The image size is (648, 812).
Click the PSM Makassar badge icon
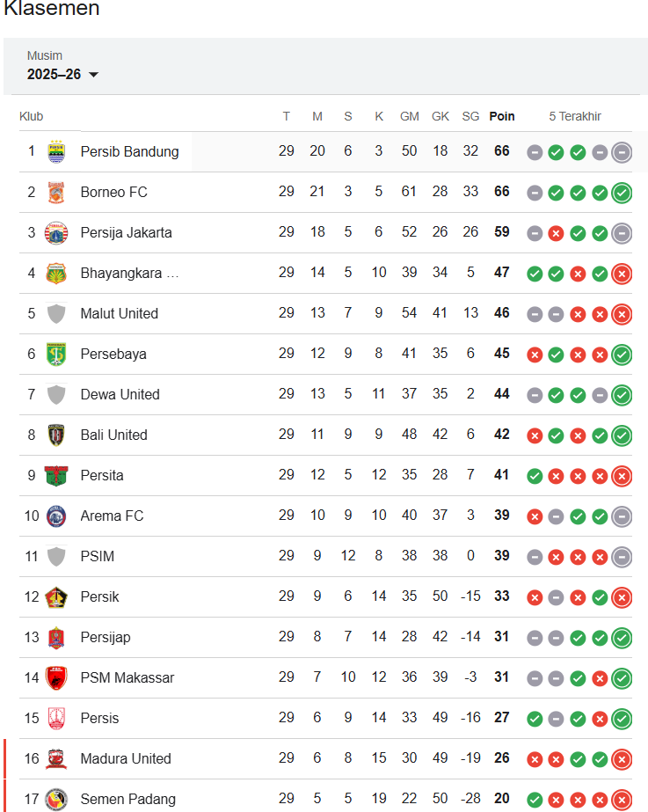(x=56, y=677)
